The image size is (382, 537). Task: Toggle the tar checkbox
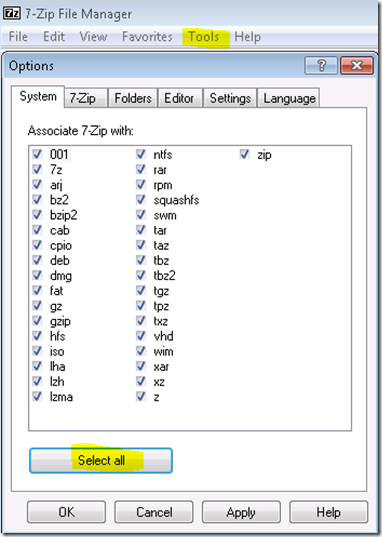click(141, 230)
